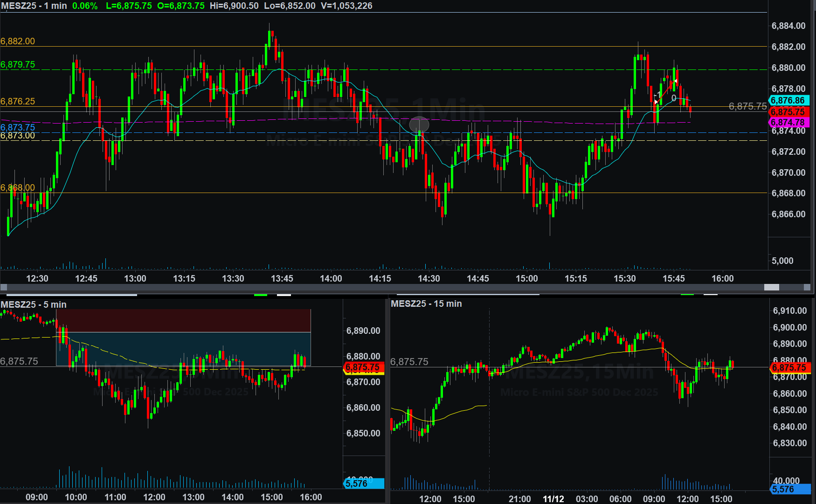Click the blue 5,576 volume tag on 5-min chart

pos(364,483)
